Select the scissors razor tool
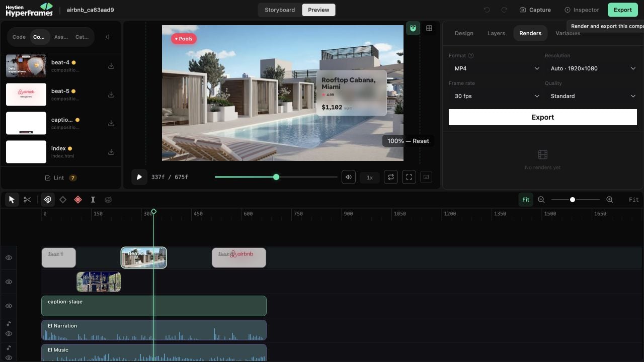The height and width of the screenshot is (362, 644). click(27, 200)
